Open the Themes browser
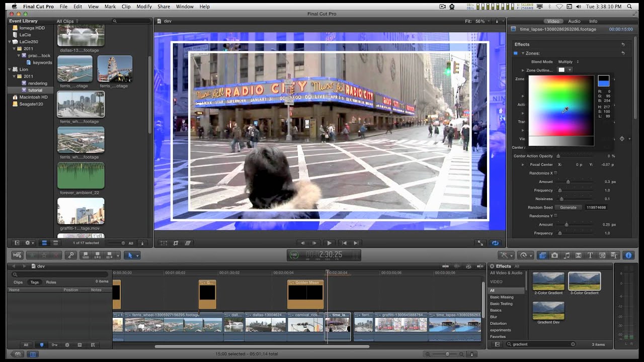Viewport: 644px width, 362px height. pyautogui.click(x=614, y=255)
